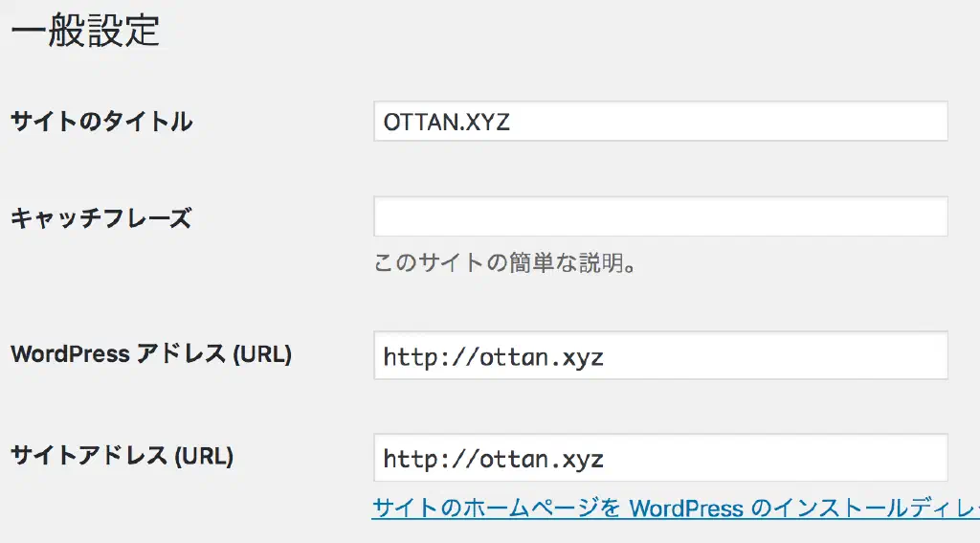Click the word WordPress in the blue link
Screen dimensions: 980x543
686,508
